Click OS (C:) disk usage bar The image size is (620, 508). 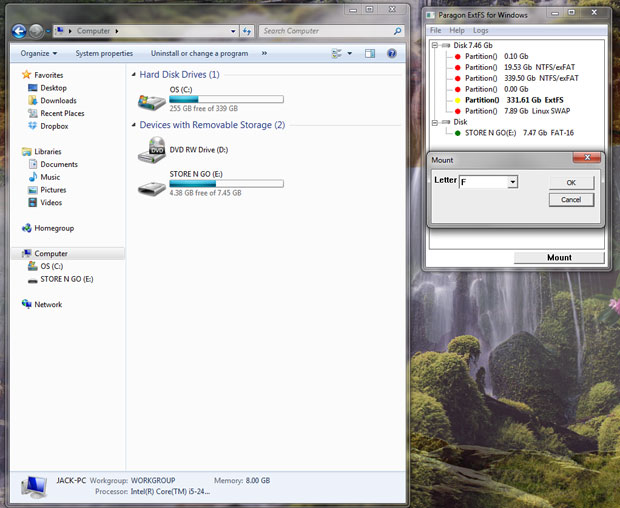click(227, 99)
